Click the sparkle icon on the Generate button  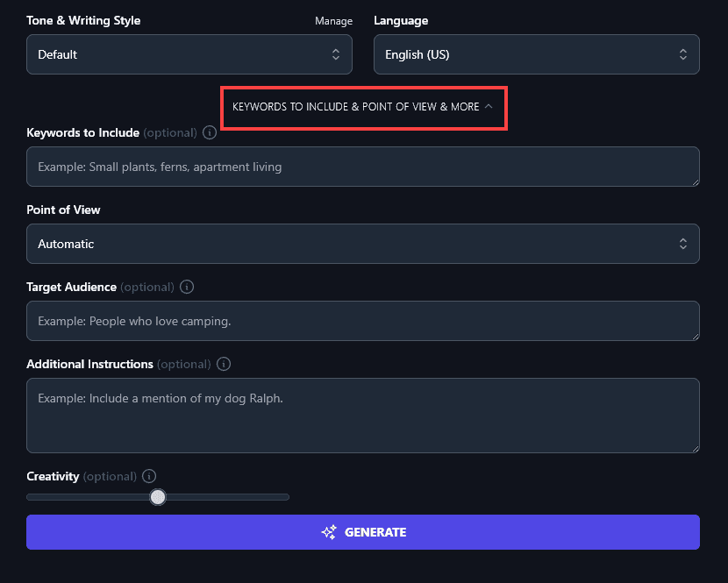click(x=329, y=531)
